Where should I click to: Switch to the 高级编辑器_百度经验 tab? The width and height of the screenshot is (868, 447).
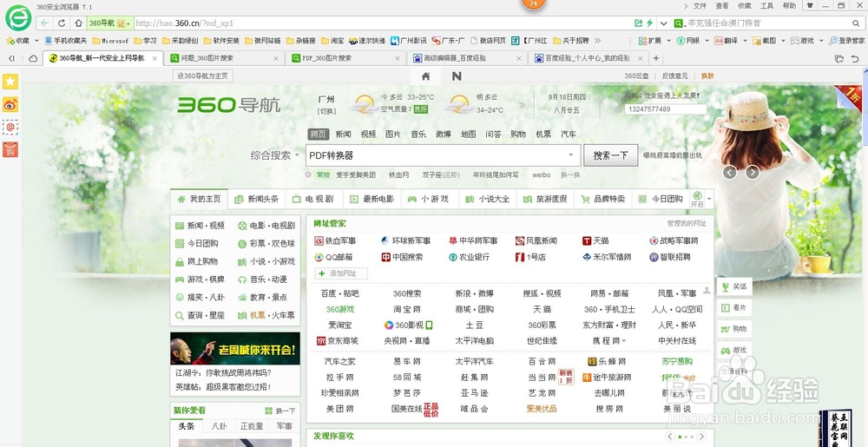pyautogui.click(x=466, y=58)
